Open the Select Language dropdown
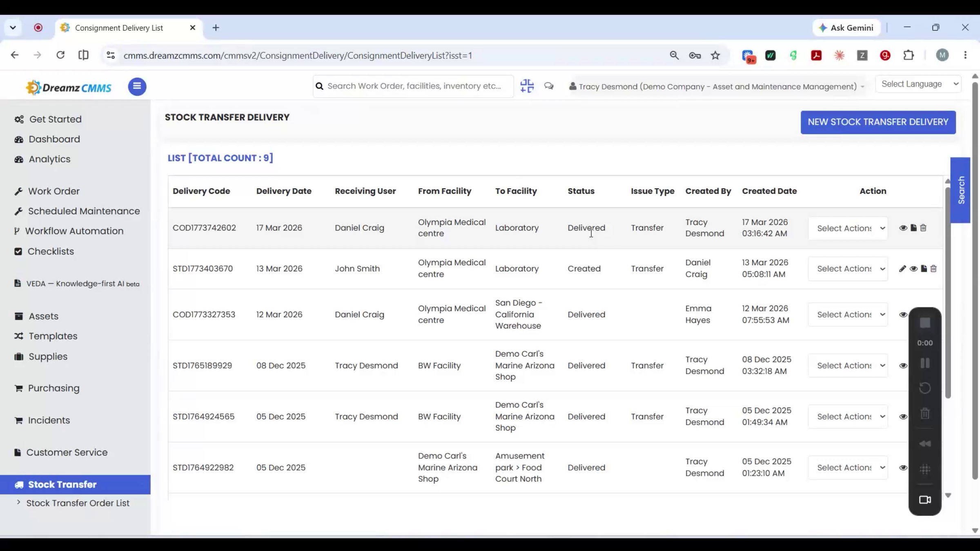Screen dimensions: 980x551 (918, 84)
